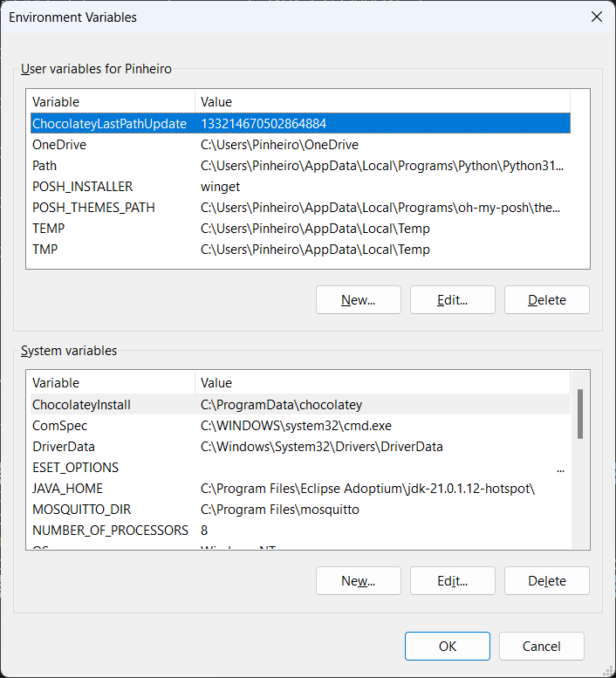Click the value 133214670502864884

point(264,124)
